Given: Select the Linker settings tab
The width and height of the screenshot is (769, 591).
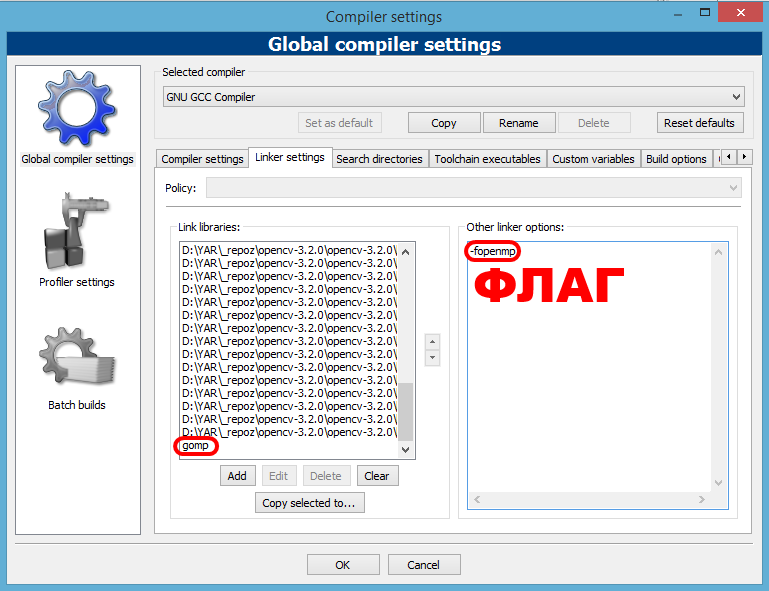Looking at the screenshot, I should pyautogui.click(x=290, y=157).
